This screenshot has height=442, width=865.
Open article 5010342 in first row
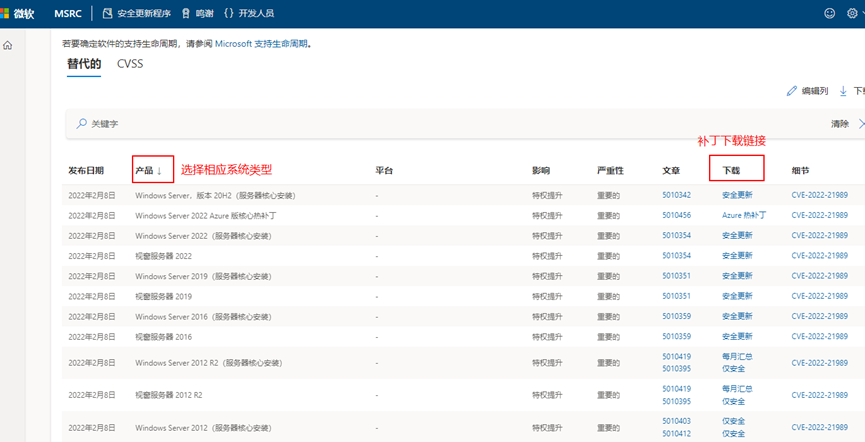point(676,195)
